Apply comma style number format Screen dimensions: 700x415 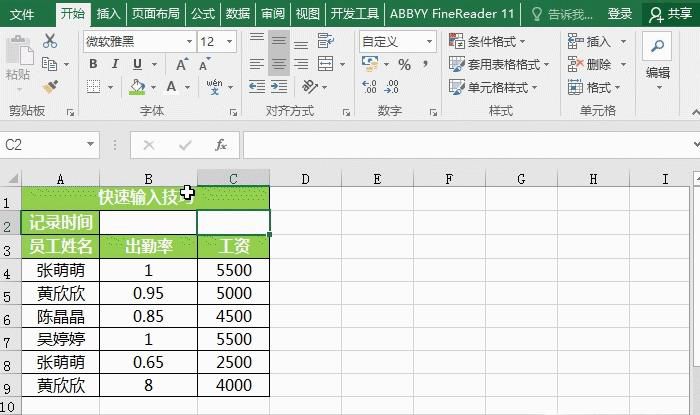coord(426,65)
